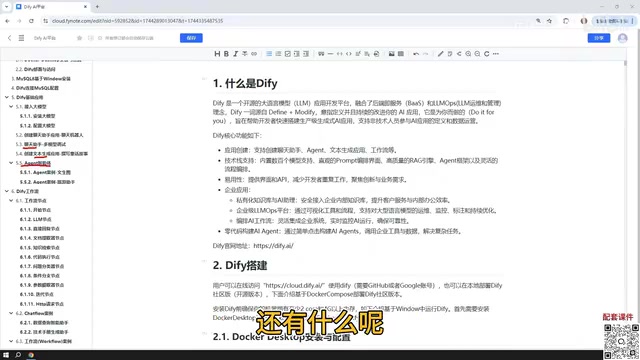Reload the page in the browser
This screenshot has height=360, width=640.
pyautogui.click(x=31, y=21)
